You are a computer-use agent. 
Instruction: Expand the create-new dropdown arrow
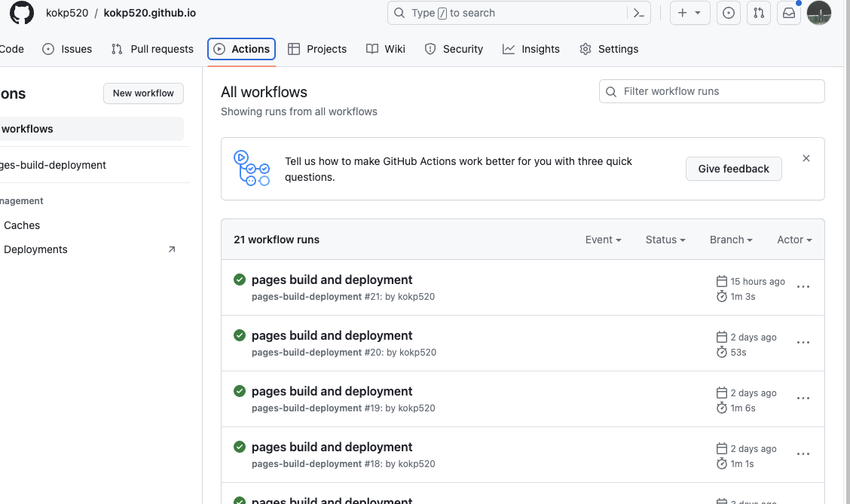click(x=698, y=13)
